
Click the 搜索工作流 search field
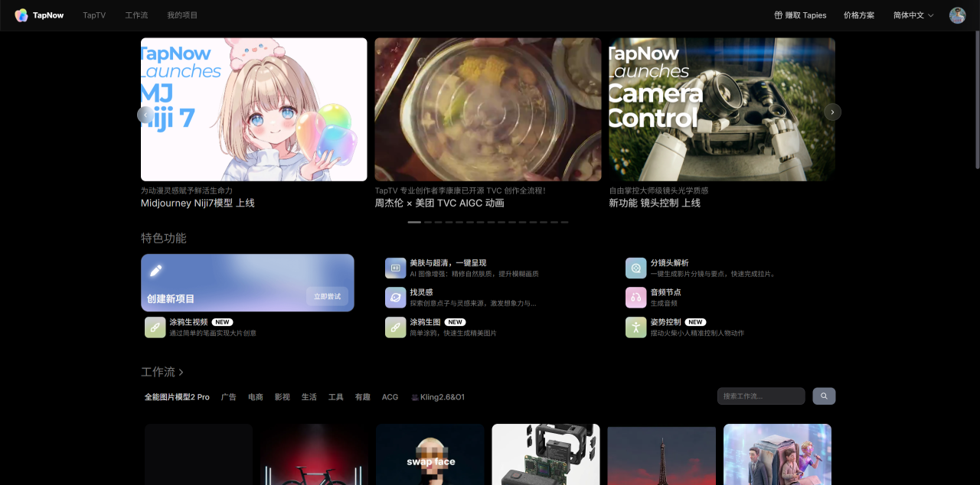(x=761, y=396)
